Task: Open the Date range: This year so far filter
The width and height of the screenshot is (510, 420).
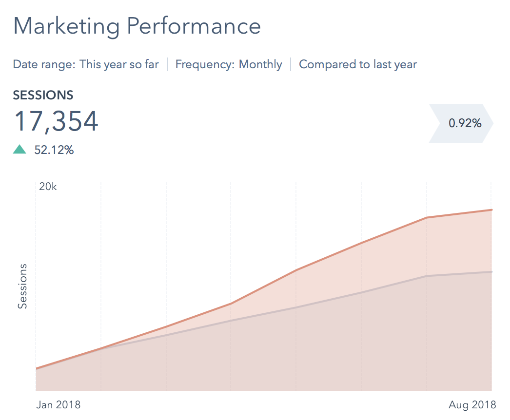Action: pos(86,64)
